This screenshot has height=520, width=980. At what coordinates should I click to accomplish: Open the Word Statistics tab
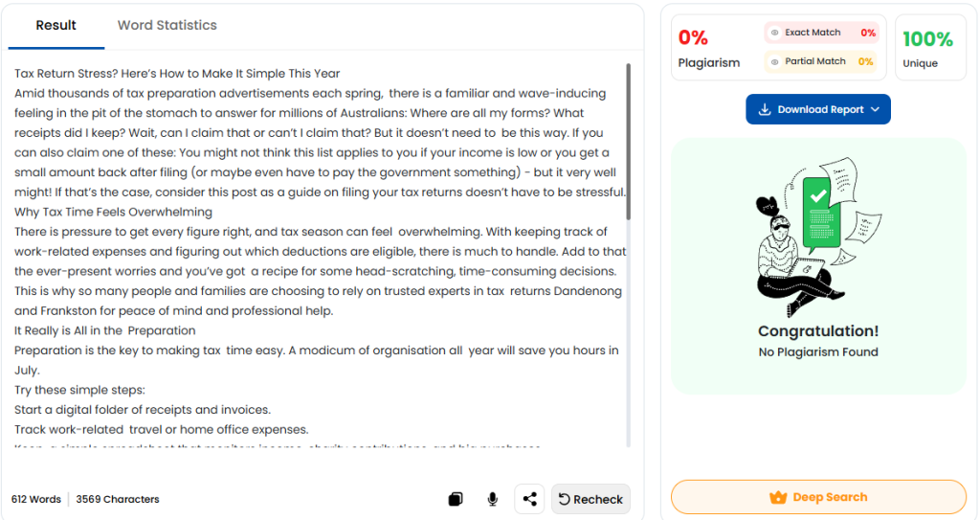tap(167, 26)
